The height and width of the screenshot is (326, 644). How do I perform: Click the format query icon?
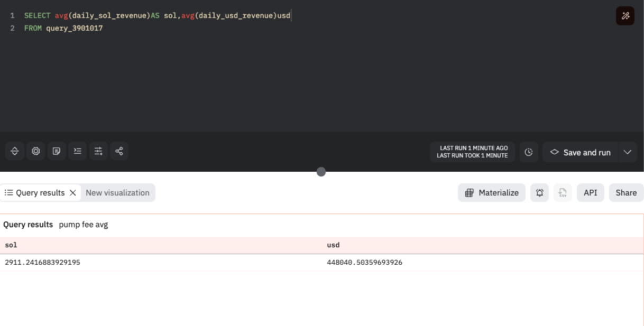[x=77, y=151]
